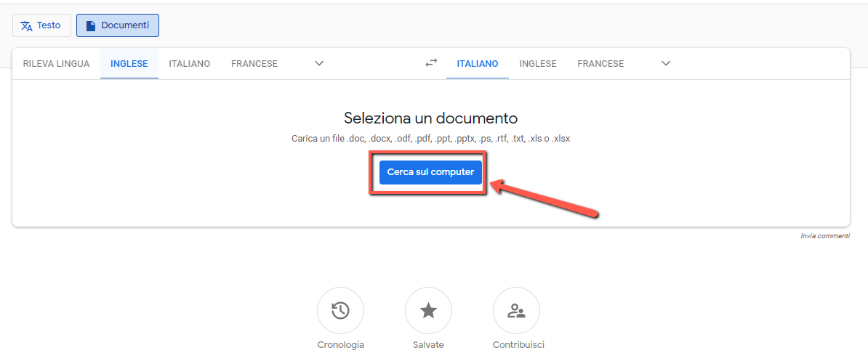Screen dimensions: 868x361
Task: Open the Cronologia history icon
Action: [340, 311]
